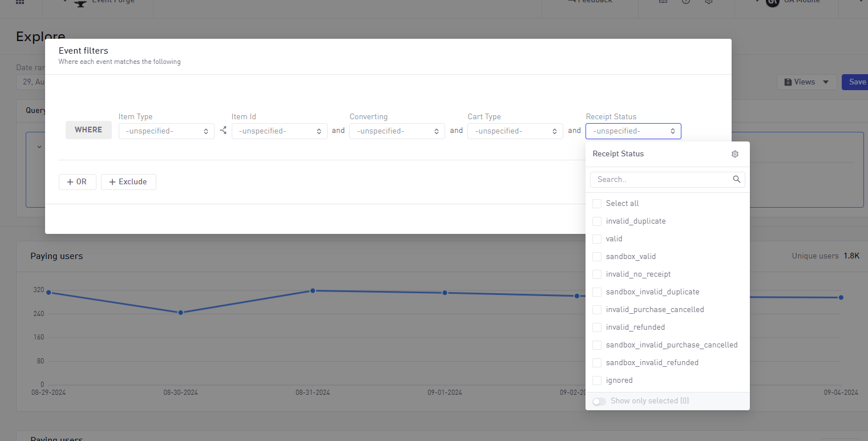This screenshot has width=868, height=441.
Task: Tick the valid receipt status checkbox
Action: coord(597,239)
